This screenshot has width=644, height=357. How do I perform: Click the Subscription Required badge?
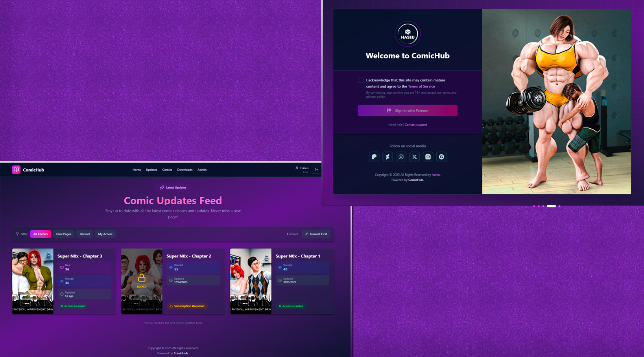pyautogui.click(x=187, y=306)
